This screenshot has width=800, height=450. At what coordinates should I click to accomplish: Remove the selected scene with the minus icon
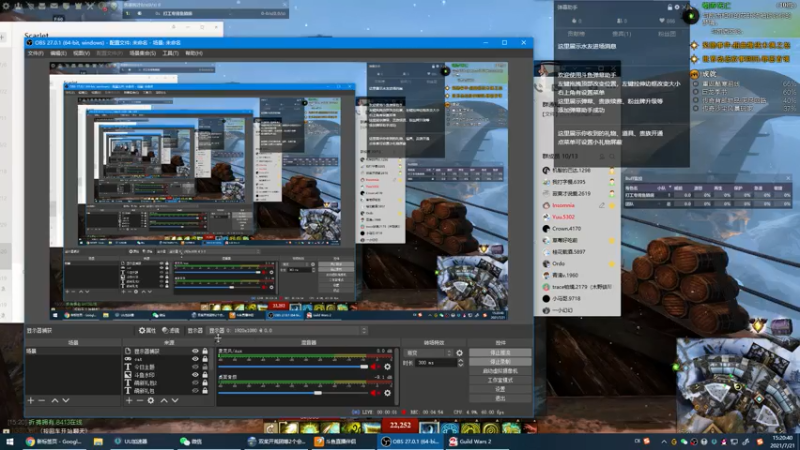[x=42, y=401]
